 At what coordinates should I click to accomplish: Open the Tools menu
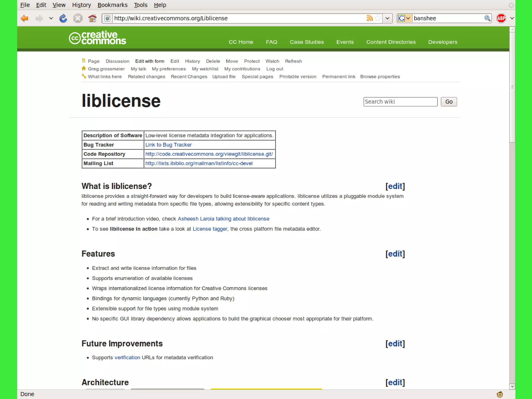[x=141, y=5]
